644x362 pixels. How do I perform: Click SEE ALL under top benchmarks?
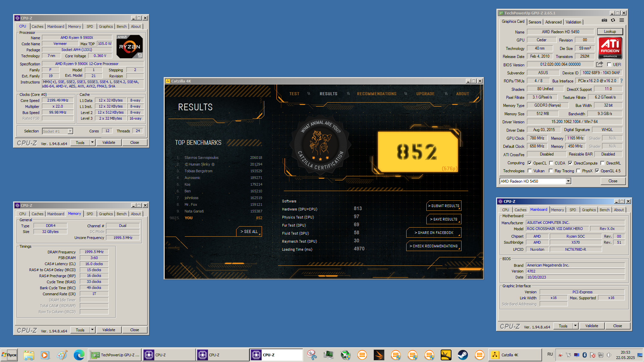click(249, 232)
